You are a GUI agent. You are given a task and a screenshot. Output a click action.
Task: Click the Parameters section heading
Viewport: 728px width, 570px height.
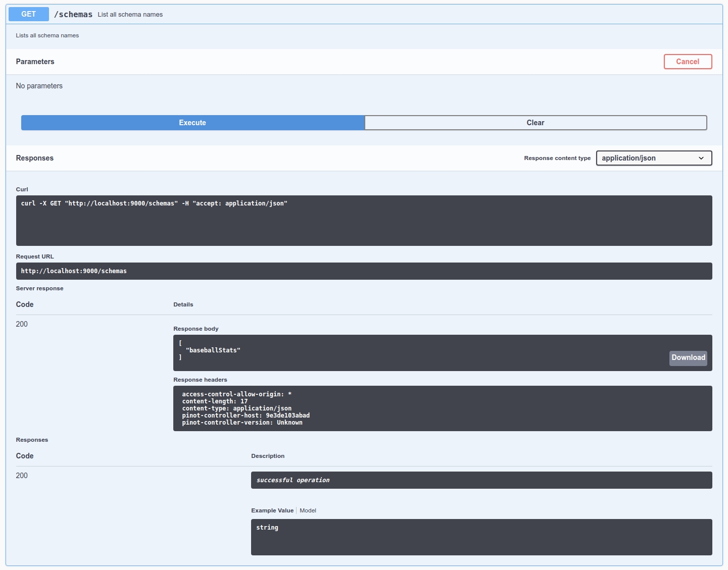pyautogui.click(x=35, y=62)
